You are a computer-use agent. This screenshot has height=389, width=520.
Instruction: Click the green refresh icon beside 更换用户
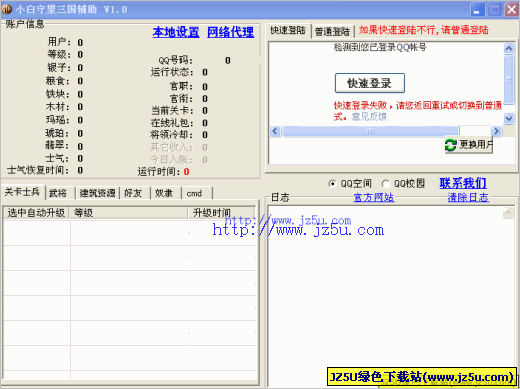(x=451, y=145)
